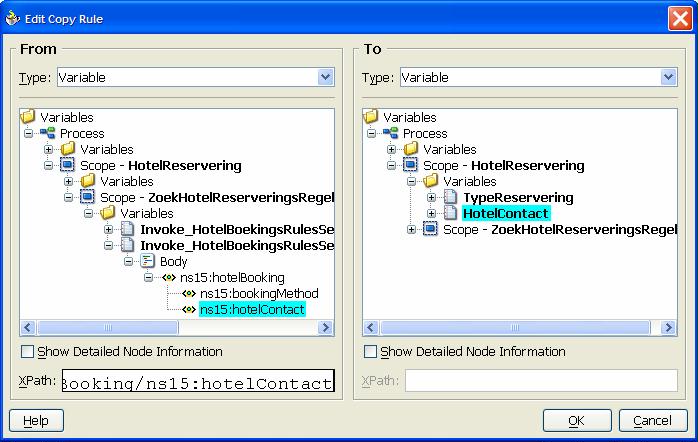Click To tree horizontal scrollbar left arrow
This screenshot has width=698, height=442.
point(371,328)
